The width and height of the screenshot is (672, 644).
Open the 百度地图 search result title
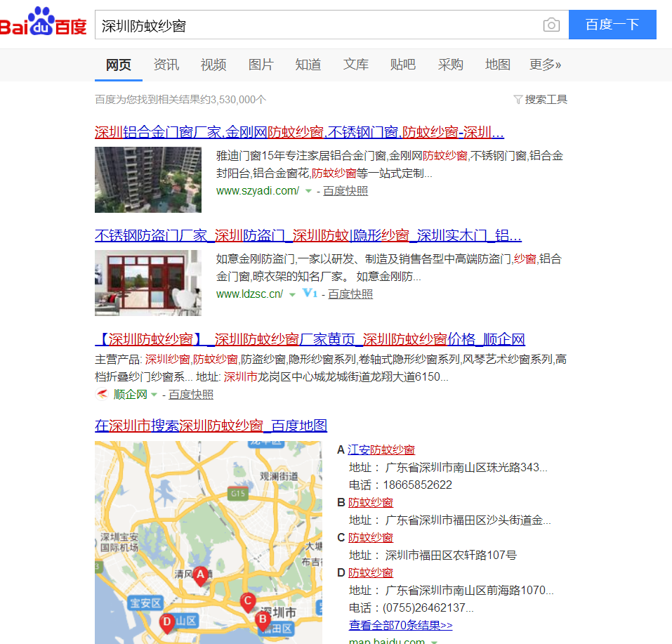(x=211, y=426)
